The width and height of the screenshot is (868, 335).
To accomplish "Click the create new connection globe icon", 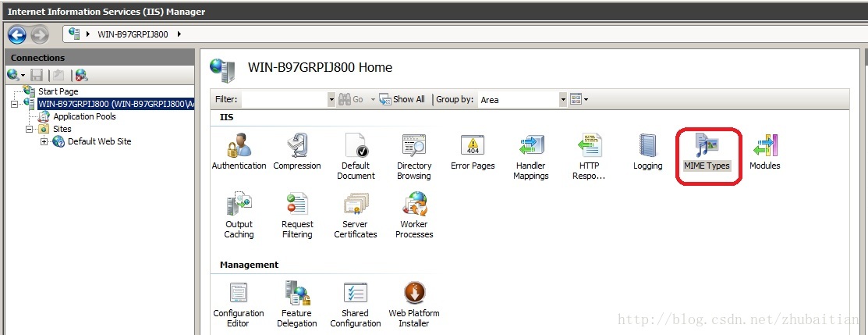I will click(x=14, y=75).
